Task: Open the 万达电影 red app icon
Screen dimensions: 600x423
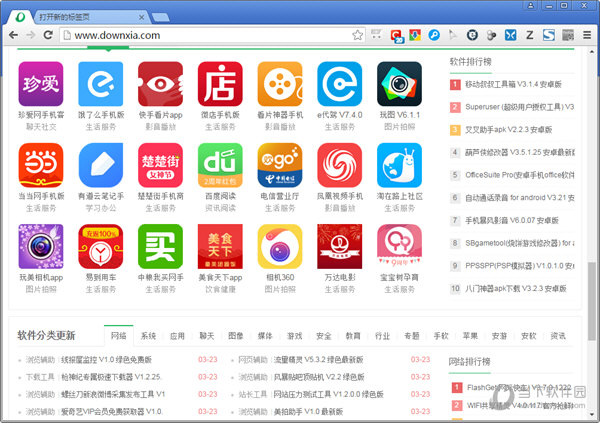Action: 339,247
